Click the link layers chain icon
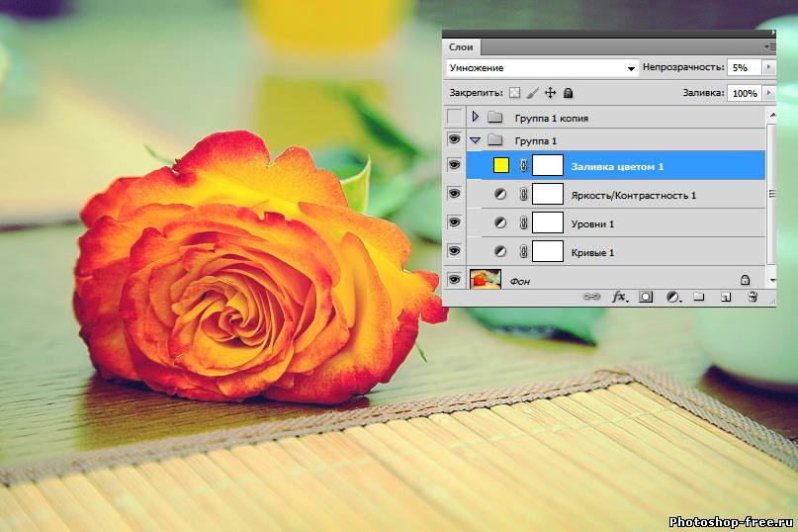The height and width of the screenshot is (532, 798). coord(591,296)
